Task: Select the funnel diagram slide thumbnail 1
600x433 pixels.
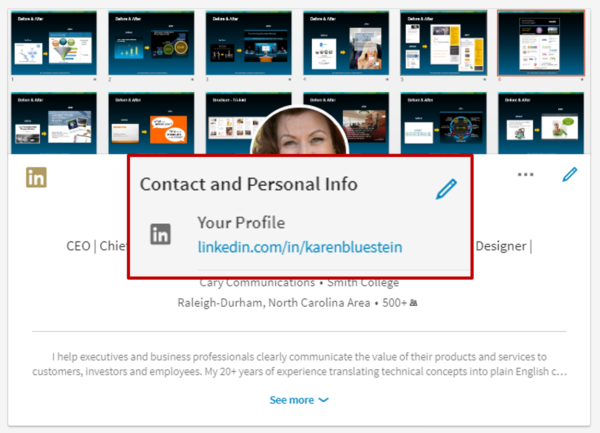Action: coord(54,43)
